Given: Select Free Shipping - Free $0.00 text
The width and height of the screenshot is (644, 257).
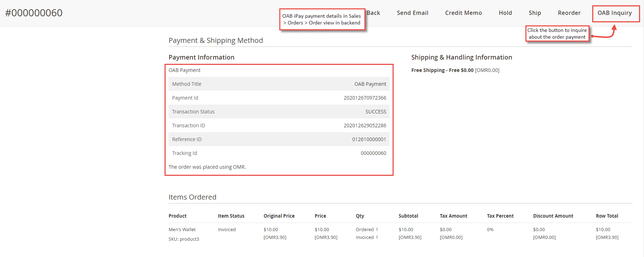Looking at the screenshot, I should tap(442, 70).
